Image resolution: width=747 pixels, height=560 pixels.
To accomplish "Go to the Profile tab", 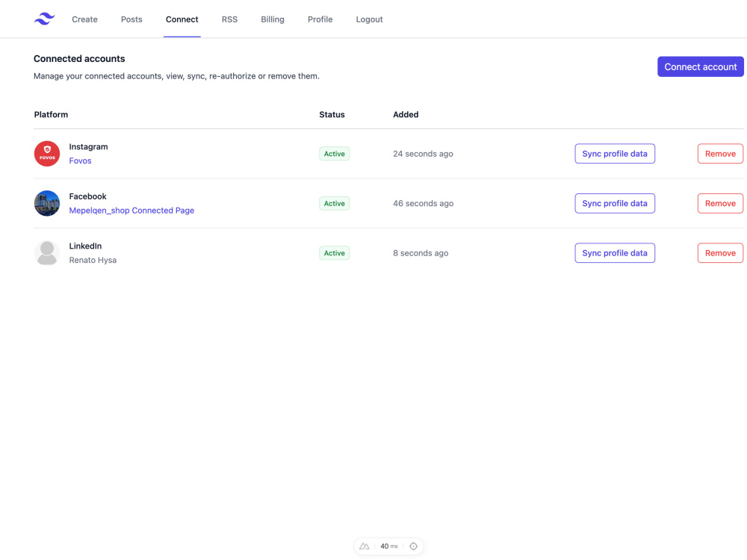I will [x=320, y=19].
